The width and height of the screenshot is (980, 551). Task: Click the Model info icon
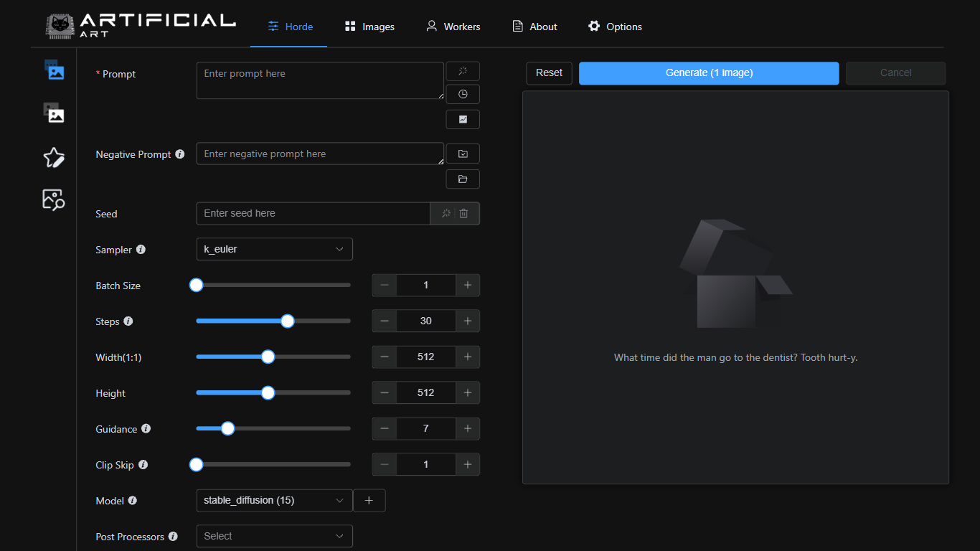(133, 501)
